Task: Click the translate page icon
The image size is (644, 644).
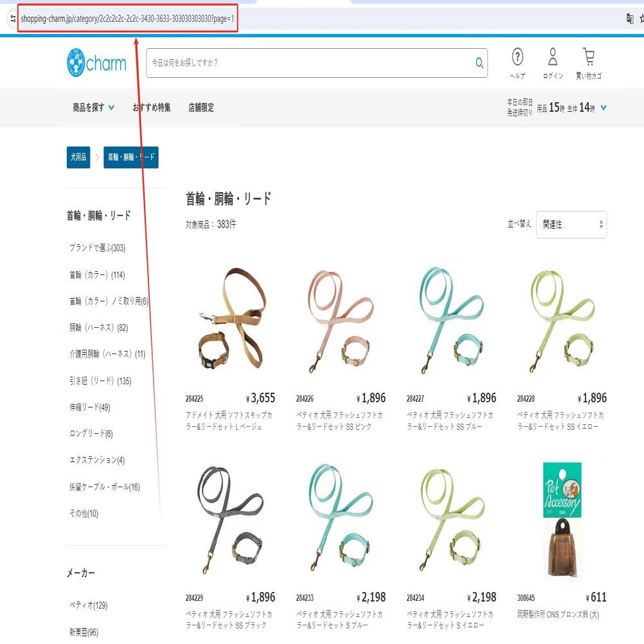Action: coord(630,19)
